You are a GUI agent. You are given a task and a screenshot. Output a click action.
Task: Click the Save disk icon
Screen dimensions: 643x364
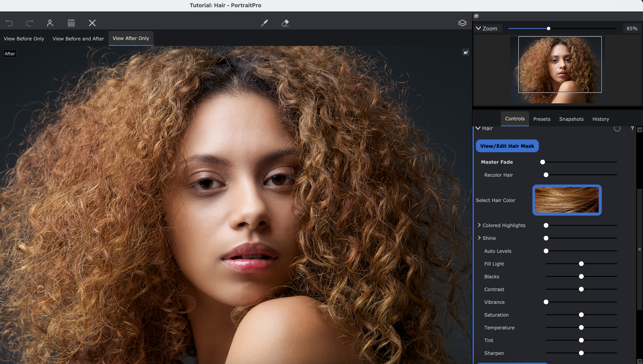(x=71, y=23)
